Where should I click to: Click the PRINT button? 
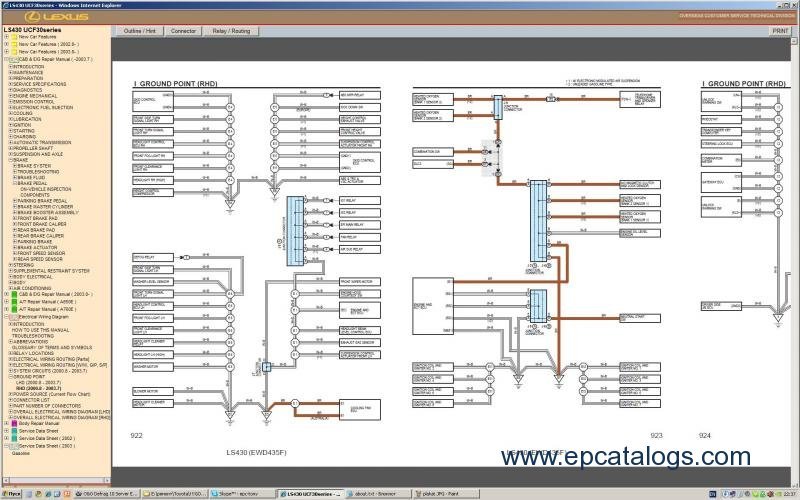[780, 31]
